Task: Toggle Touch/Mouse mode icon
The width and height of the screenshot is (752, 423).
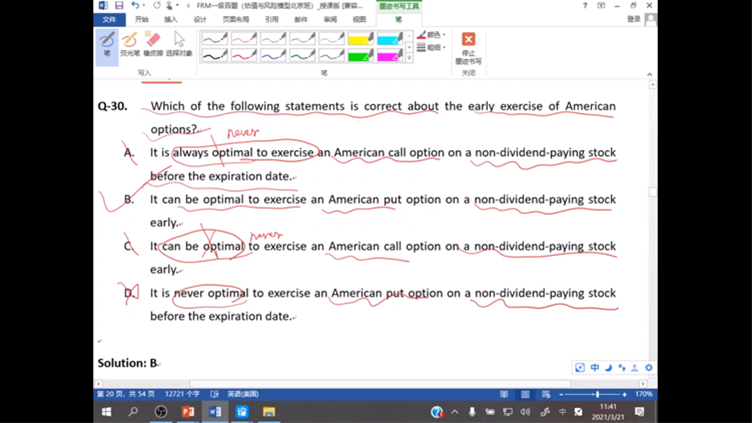Action: coord(169,6)
